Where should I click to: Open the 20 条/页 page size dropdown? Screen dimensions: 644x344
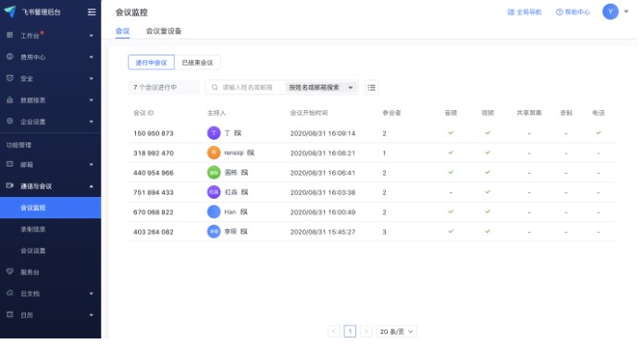point(396,331)
